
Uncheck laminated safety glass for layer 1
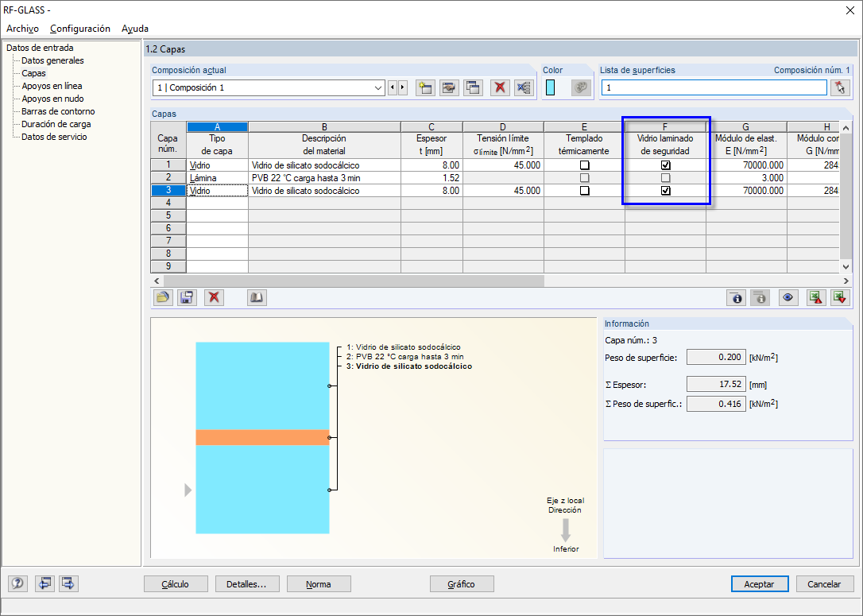click(x=665, y=165)
